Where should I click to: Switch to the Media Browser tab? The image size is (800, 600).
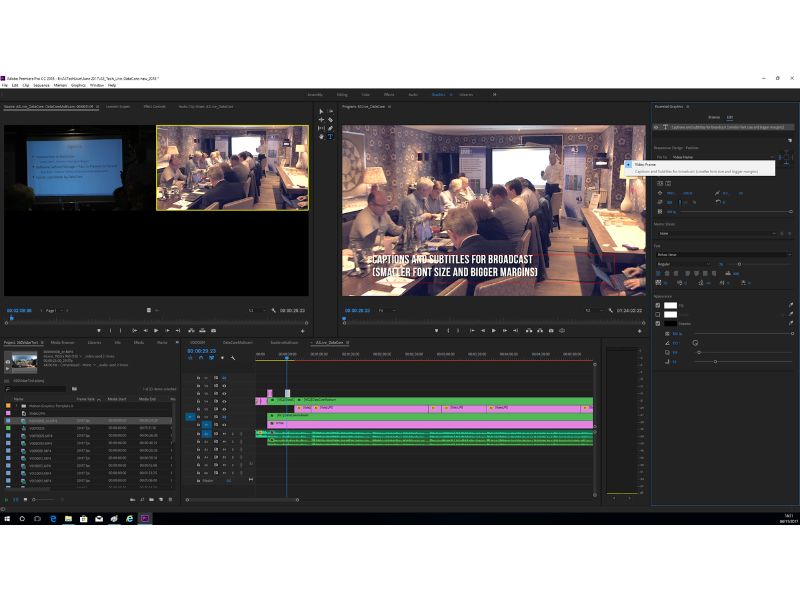[x=63, y=342]
